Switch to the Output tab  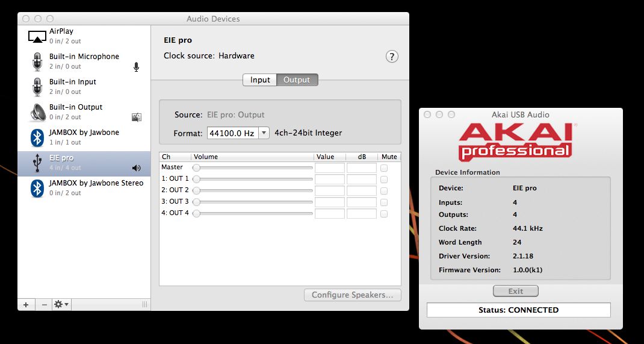click(x=297, y=80)
